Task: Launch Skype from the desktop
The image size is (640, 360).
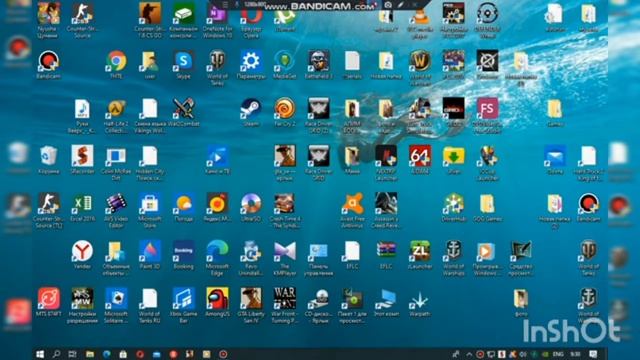Action: tap(184, 62)
